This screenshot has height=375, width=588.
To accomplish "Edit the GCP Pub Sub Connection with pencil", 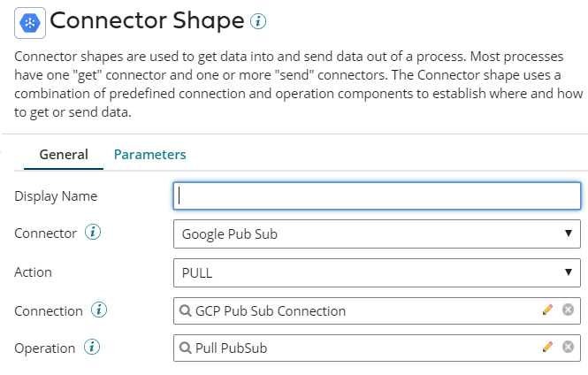I will pos(548,310).
